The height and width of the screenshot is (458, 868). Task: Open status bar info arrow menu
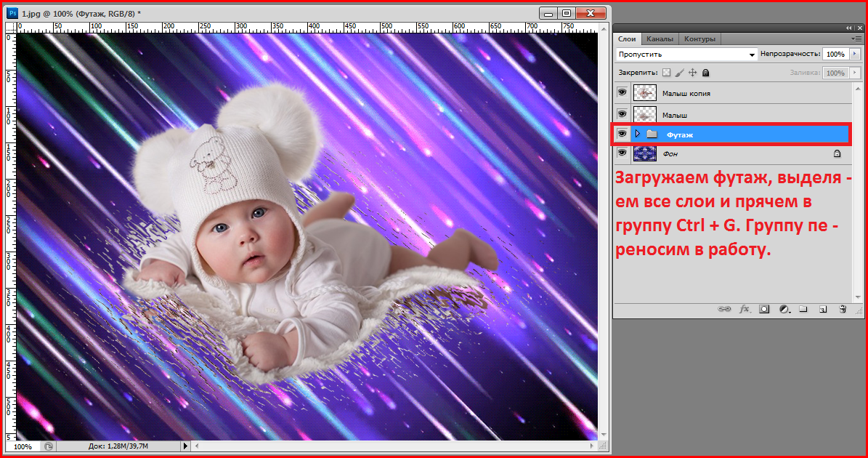185,446
